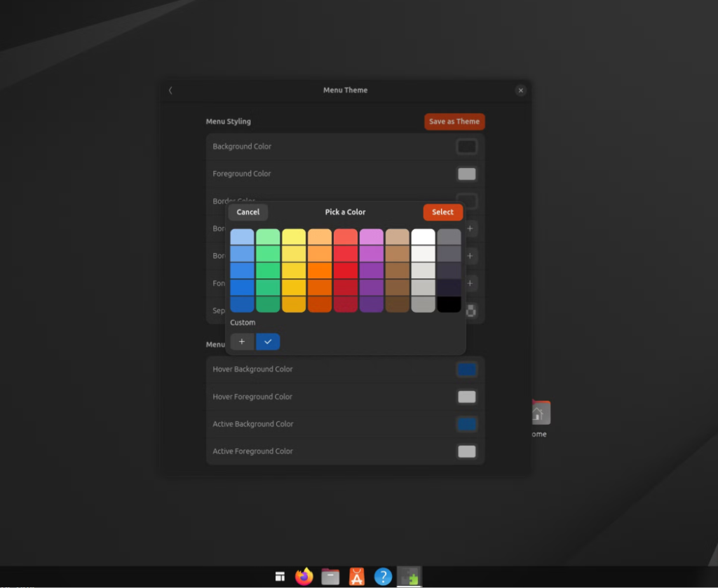Image resolution: width=718 pixels, height=588 pixels.
Task: Open the Home folder desktop icon
Action: click(539, 413)
